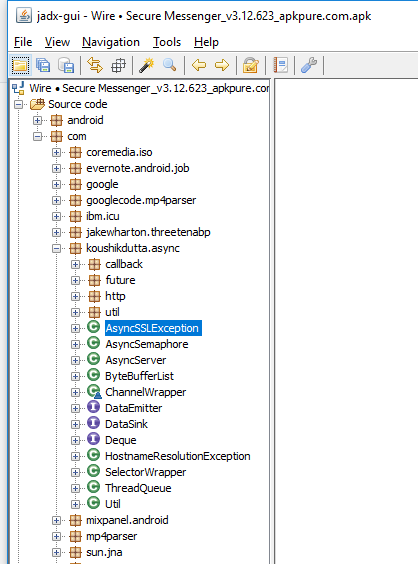This screenshot has height=564, width=418.
Task: Open the Log viewer icon
Action: point(280,65)
